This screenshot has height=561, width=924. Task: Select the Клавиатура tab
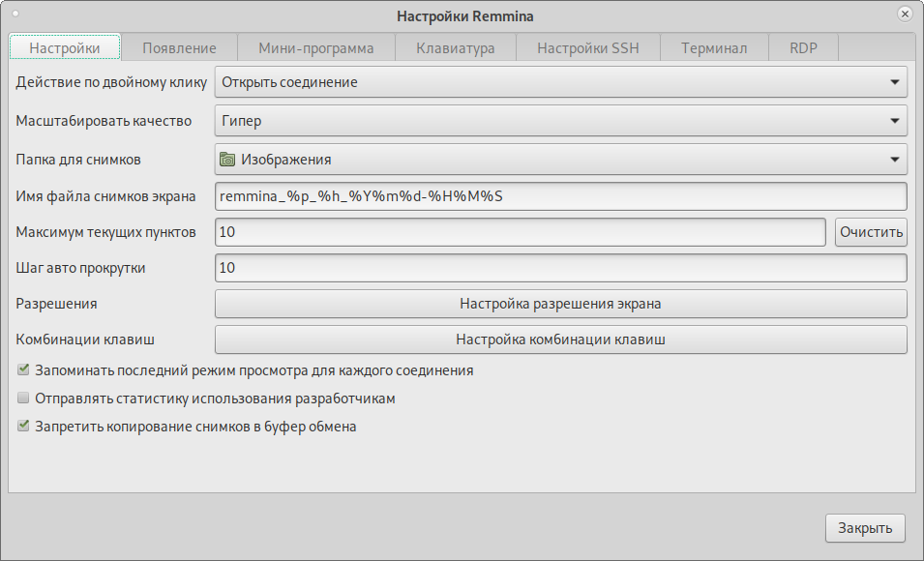(456, 47)
